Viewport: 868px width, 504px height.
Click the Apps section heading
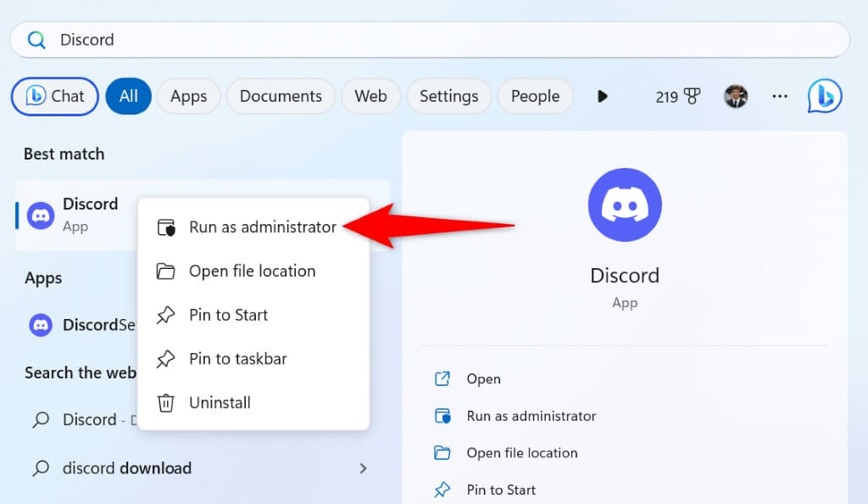43,278
